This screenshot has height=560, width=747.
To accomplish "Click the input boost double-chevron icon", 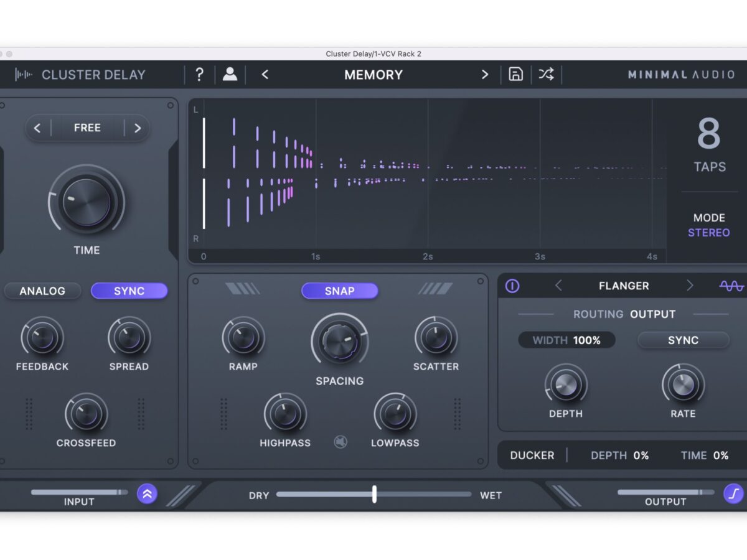I will (x=148, y=494).
